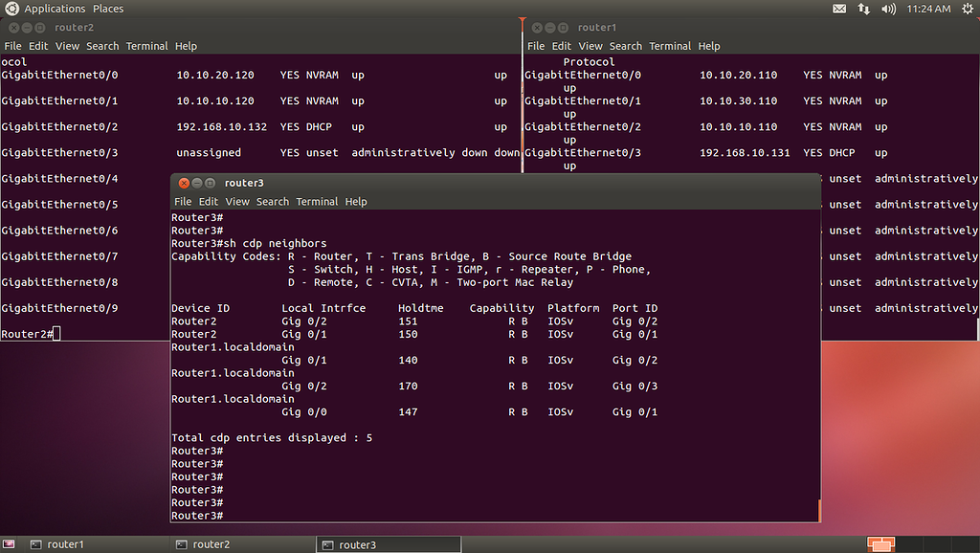
Task: Open File menu in router3 window
Action: tap(183, 202)
